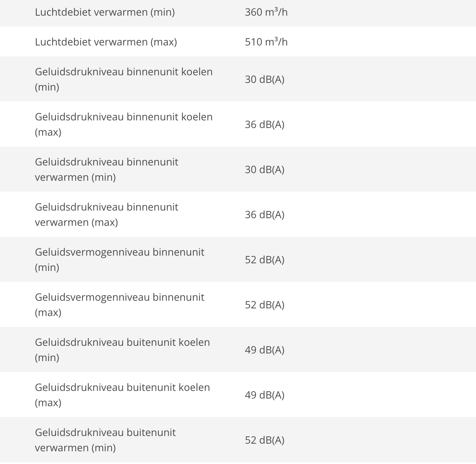Select the 49 dB(A) value for buitenunit koelen (max)
Viewport: 476px width, 464px height.
pos(265,395)
